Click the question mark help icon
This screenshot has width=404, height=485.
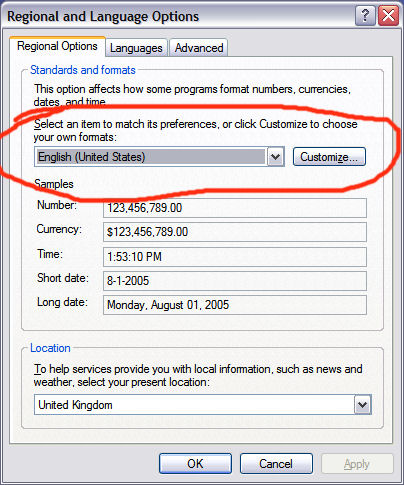coord(365,15)
